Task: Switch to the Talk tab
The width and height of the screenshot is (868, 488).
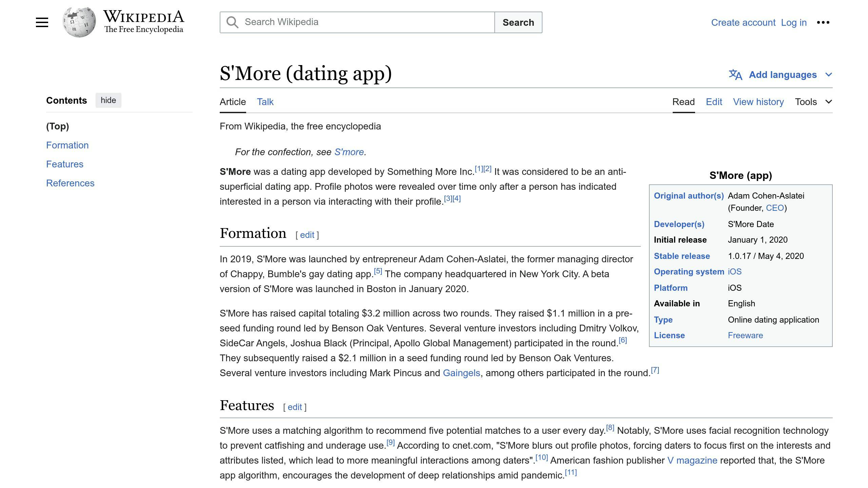Action: (x=265, y=102)
